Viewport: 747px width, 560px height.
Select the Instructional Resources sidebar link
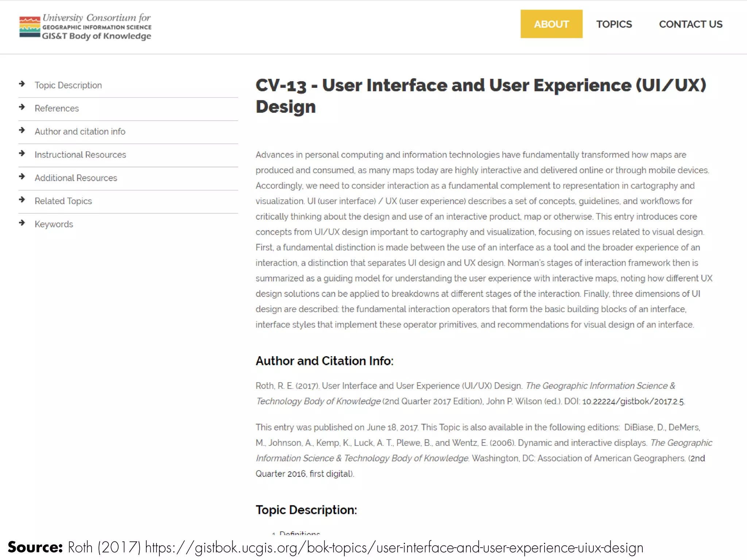tap(80, 155)
